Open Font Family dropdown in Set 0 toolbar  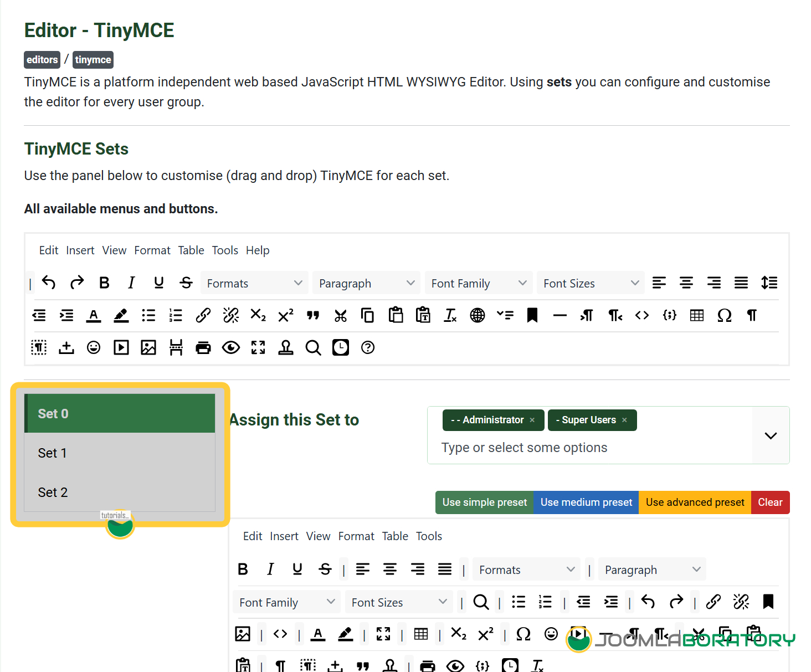pyautogui.click(x=286, y=602)
